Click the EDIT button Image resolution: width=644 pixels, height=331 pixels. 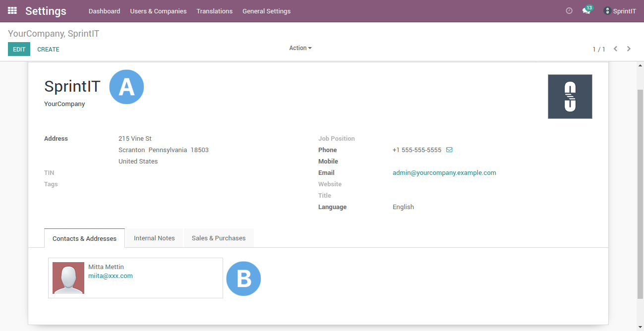(19, 49)
